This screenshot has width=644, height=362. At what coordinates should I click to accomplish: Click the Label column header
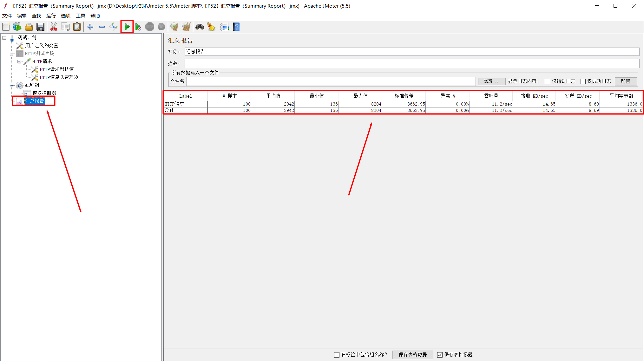coord(186,96)
